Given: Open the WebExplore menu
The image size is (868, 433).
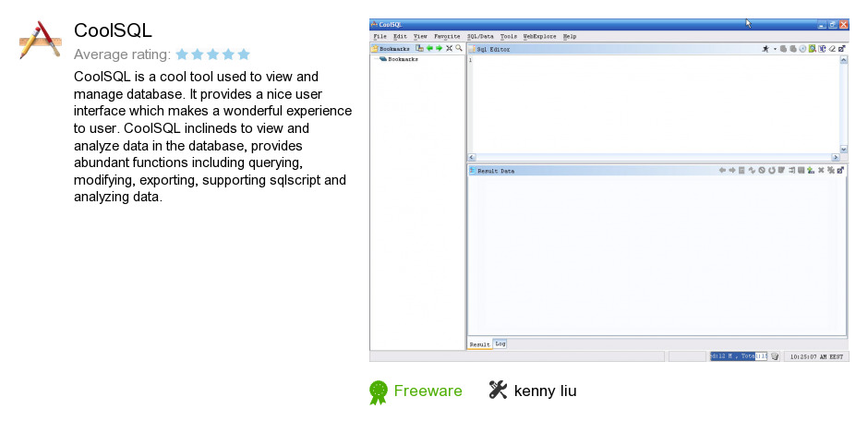Looking at the screenshot, I should pos(540,37).
